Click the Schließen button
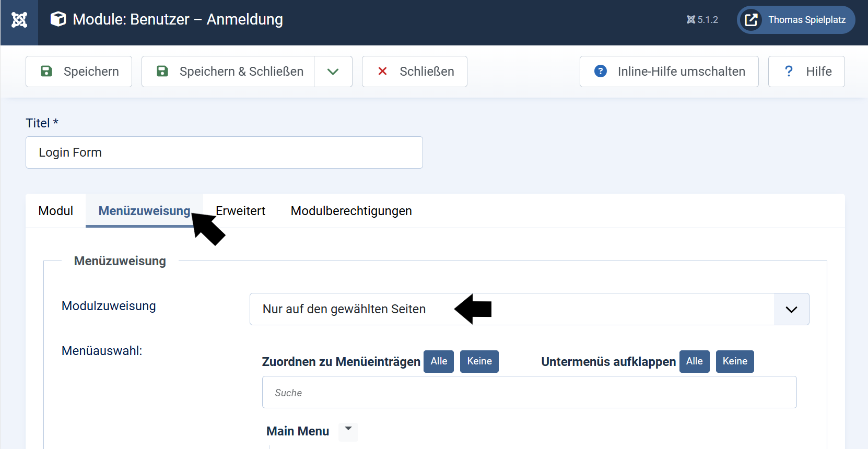The image size is (868, 449). (x=415, y=72)
